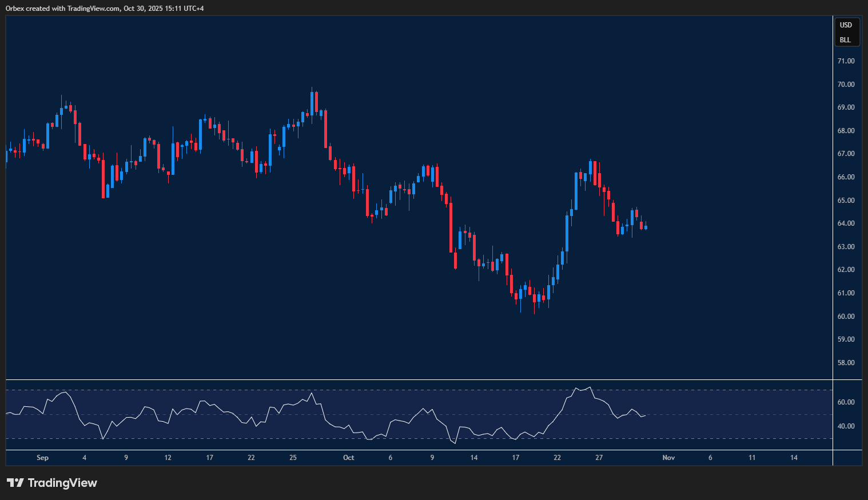Image resolution: width=868 pixels, height=500 pixels.
Task: Select the 64.00 price level on axis
Action: click(x=846, y=223)
